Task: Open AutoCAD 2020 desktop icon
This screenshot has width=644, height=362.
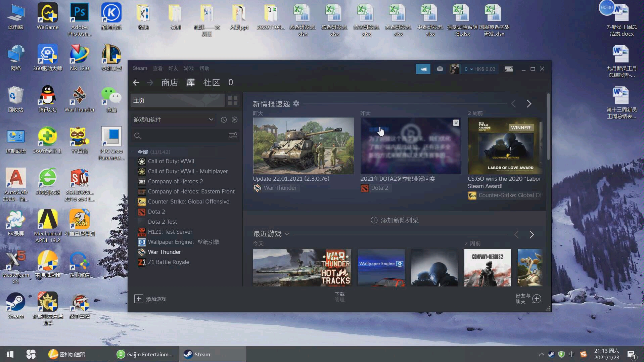Action: (16, 185)
